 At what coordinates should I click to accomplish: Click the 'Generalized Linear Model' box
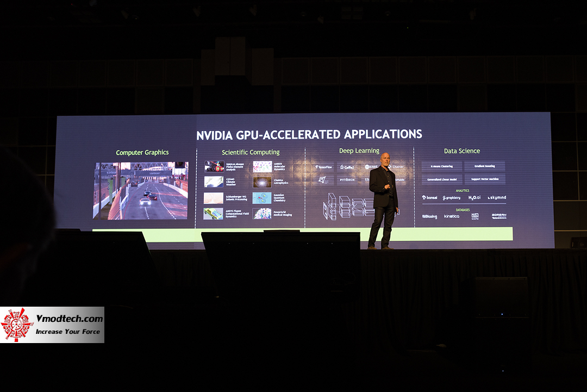click(442, 179)
